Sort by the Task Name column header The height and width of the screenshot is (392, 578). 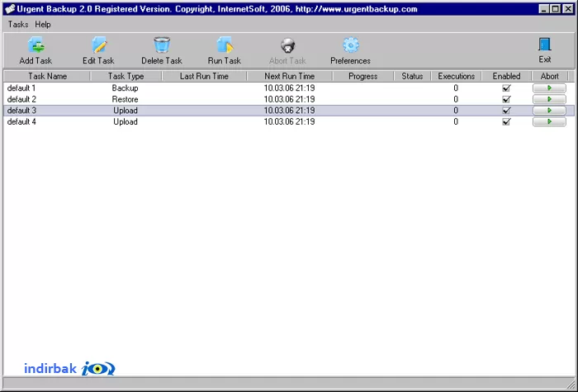point(47,76)
